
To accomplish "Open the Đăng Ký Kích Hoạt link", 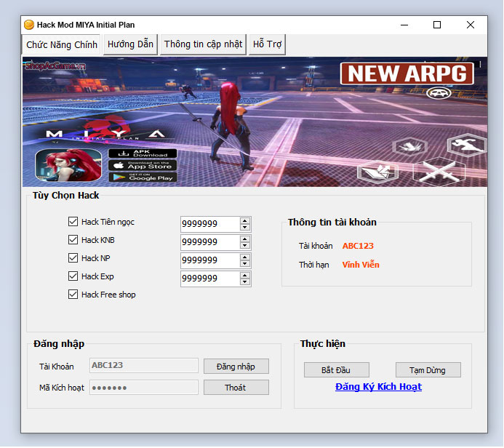I will click(378, 387).
